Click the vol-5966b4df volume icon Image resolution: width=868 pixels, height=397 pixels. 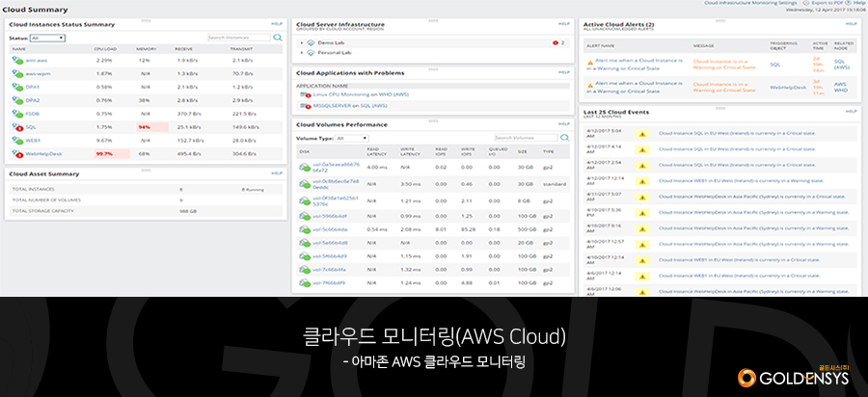click(305, 216)
